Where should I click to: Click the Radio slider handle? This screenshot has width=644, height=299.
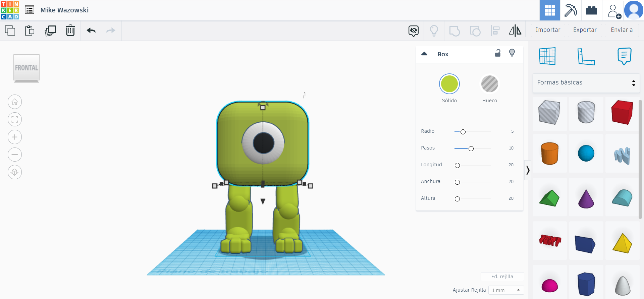pyautogui.click(x=463, y=132)
